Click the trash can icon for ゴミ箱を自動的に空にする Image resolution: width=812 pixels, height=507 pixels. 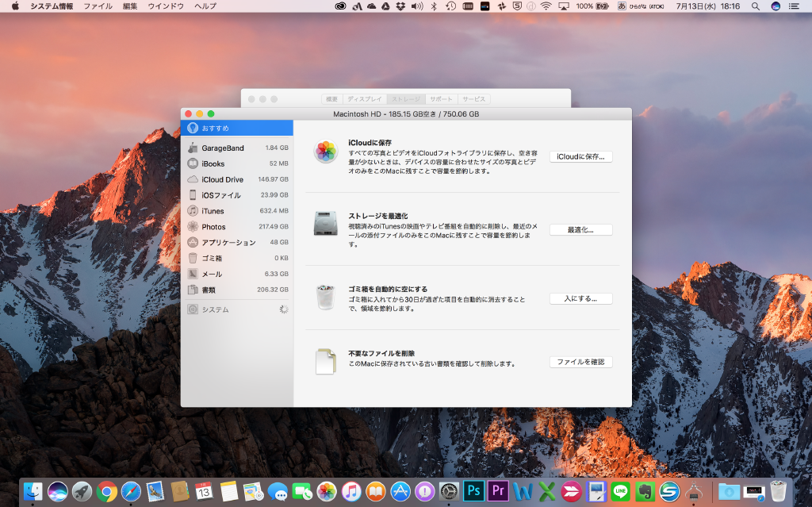tap(325, 297)
